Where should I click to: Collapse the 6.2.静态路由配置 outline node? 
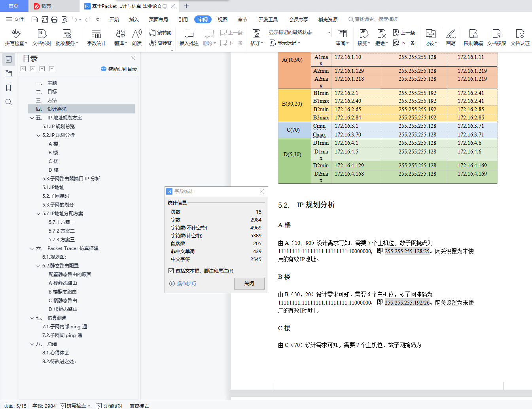point(38,266)
